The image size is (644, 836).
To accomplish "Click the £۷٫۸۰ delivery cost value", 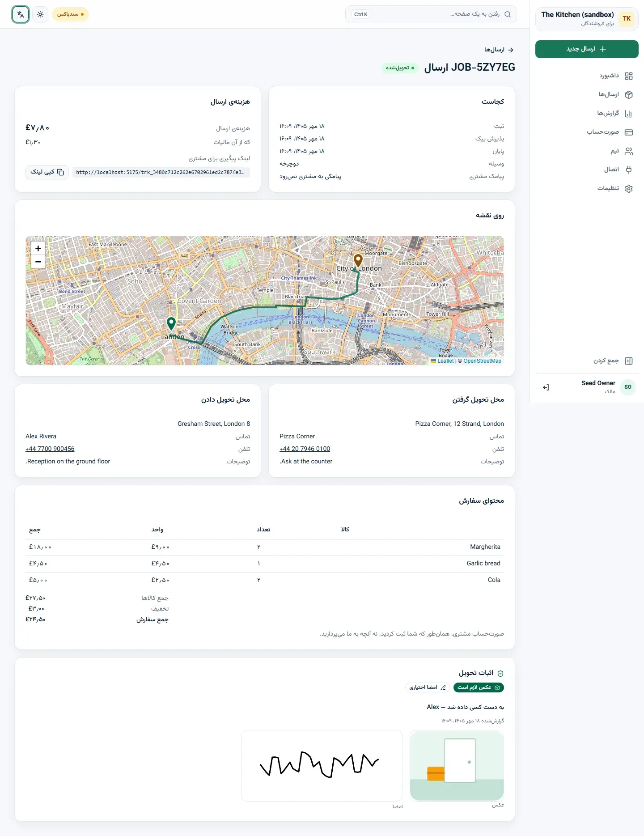I will (38, 128).
